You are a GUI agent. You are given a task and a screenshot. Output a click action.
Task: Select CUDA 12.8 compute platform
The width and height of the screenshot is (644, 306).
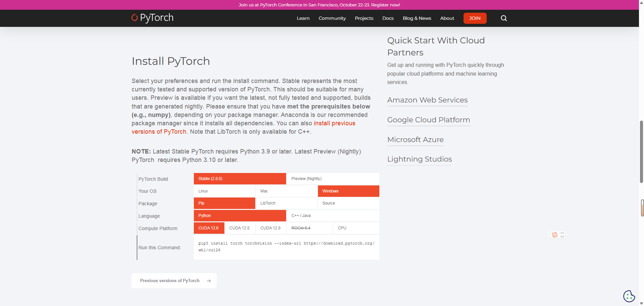[240, 228]
